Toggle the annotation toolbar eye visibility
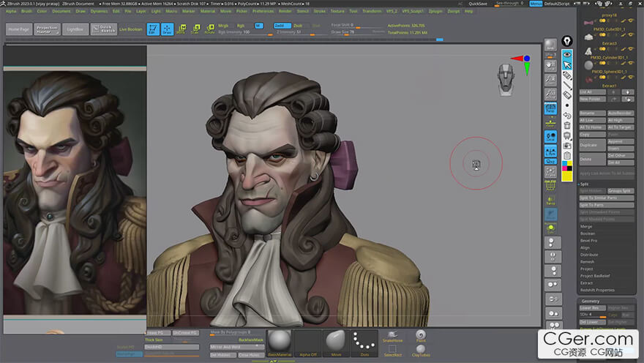The image size is (644, 363). tap(566, 55)
